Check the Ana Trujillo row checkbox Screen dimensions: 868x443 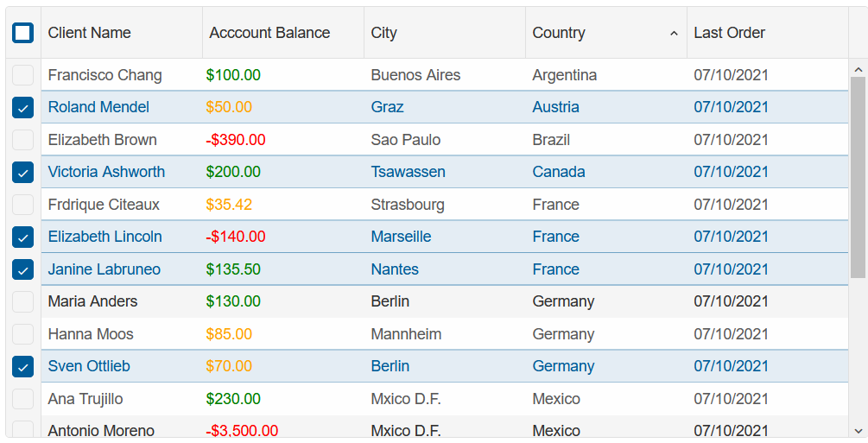click(x=22, y=399)
